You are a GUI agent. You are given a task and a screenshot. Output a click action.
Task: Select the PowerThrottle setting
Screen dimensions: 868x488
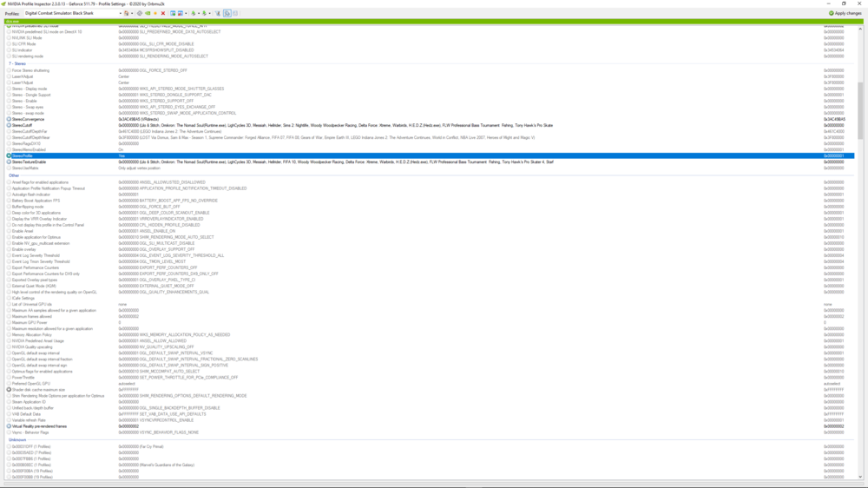(x=429, y=377)
